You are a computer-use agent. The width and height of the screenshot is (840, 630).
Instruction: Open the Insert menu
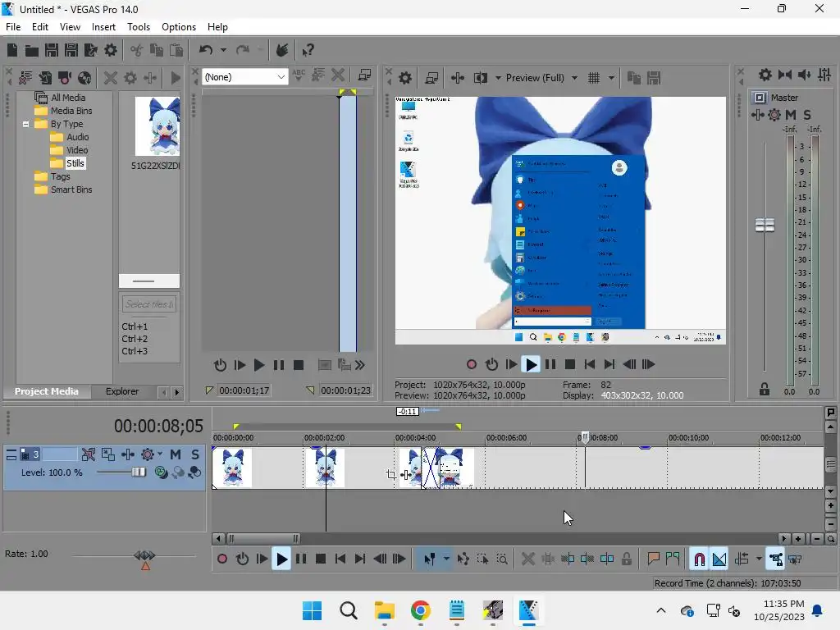[x=103, y=27]
